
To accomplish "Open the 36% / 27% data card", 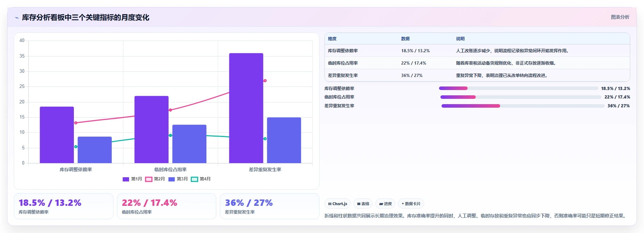I will (270, 206).
